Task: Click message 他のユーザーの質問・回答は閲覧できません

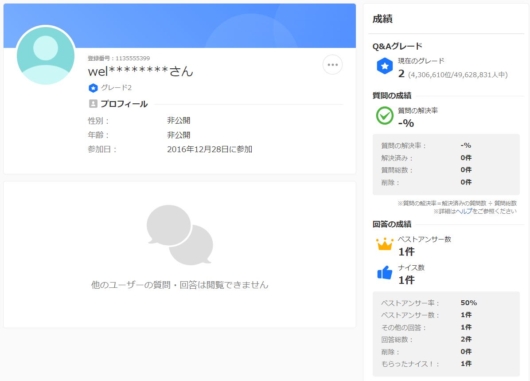Action: point(179,285)
